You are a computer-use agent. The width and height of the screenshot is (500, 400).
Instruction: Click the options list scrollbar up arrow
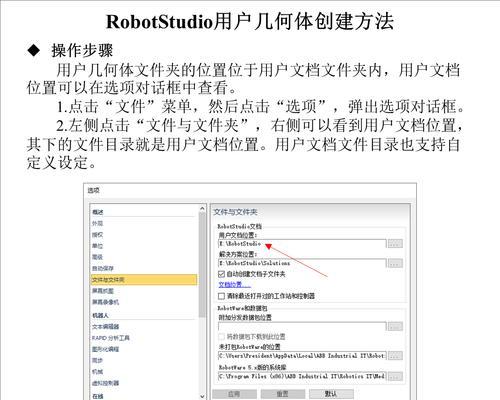202,209
